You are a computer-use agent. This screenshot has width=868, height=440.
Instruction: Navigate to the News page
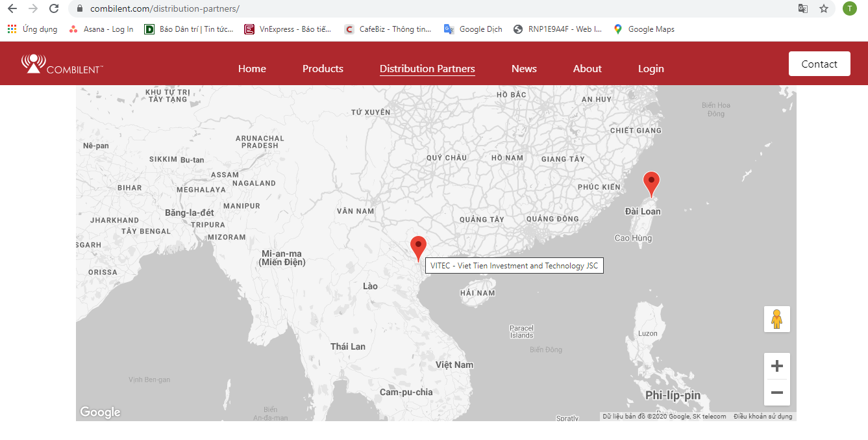(524, 69)
